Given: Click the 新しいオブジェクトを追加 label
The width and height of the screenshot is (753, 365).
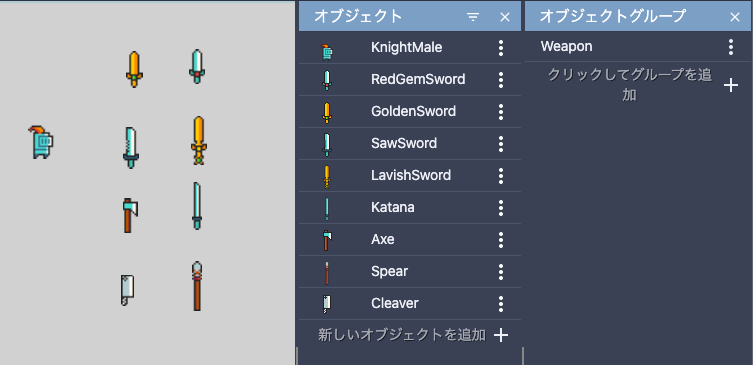Looking at the screenshot, I should point(401,335).
